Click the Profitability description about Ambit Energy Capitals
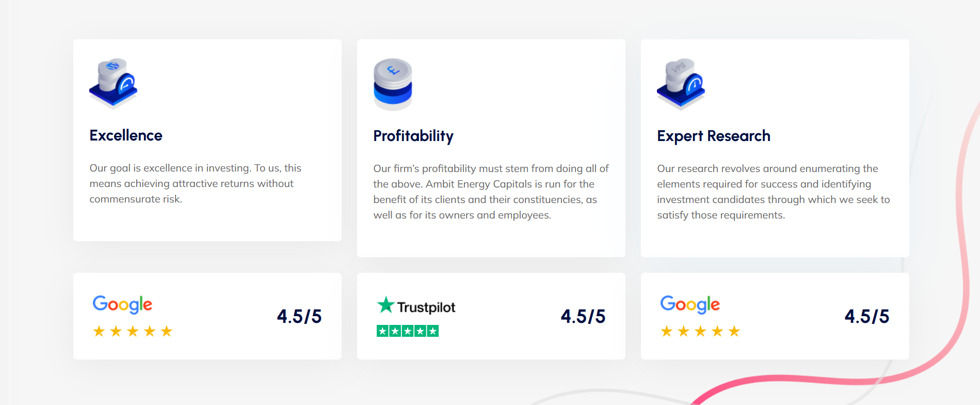 pos(491,192)
